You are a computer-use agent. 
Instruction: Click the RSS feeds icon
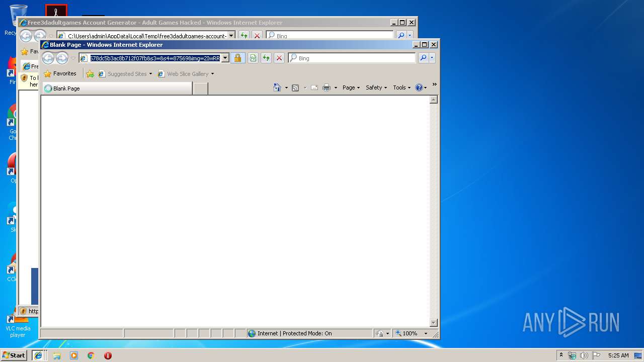click(x=295, y=87)
